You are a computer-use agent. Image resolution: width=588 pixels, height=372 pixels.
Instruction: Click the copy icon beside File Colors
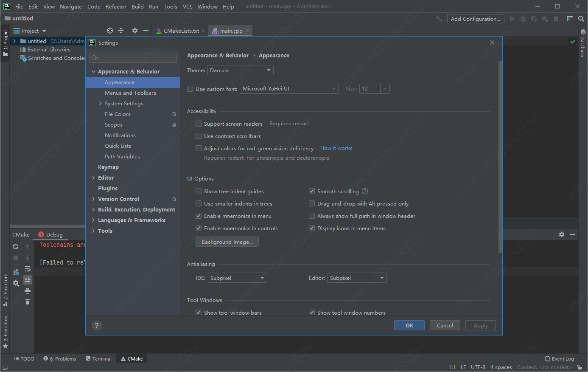pyautogui.click(x=174, y=114)
